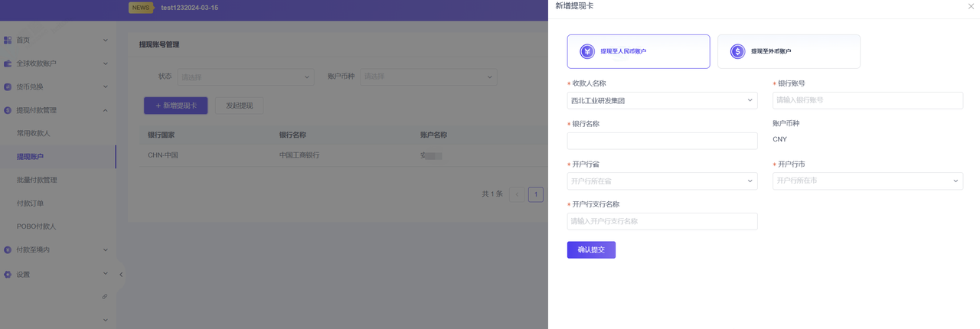Open 首页 sidebar menu
Screen dimensions: 980x329
pyautogui.click(x=57, y=40)
